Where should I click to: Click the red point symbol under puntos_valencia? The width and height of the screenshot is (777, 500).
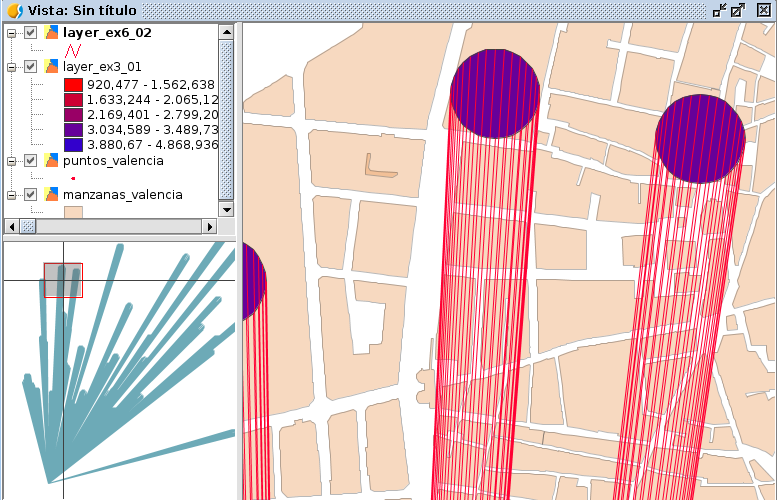click(73, 178)
